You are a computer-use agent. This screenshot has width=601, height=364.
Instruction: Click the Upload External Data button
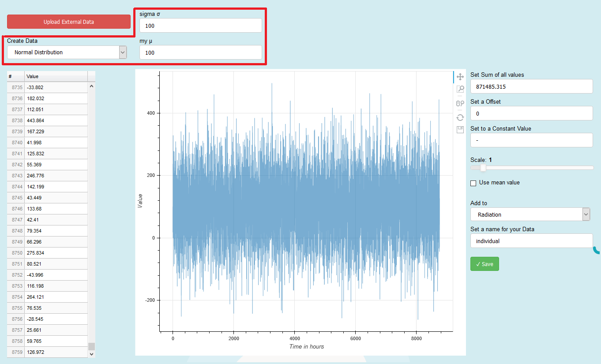(69, 22)
